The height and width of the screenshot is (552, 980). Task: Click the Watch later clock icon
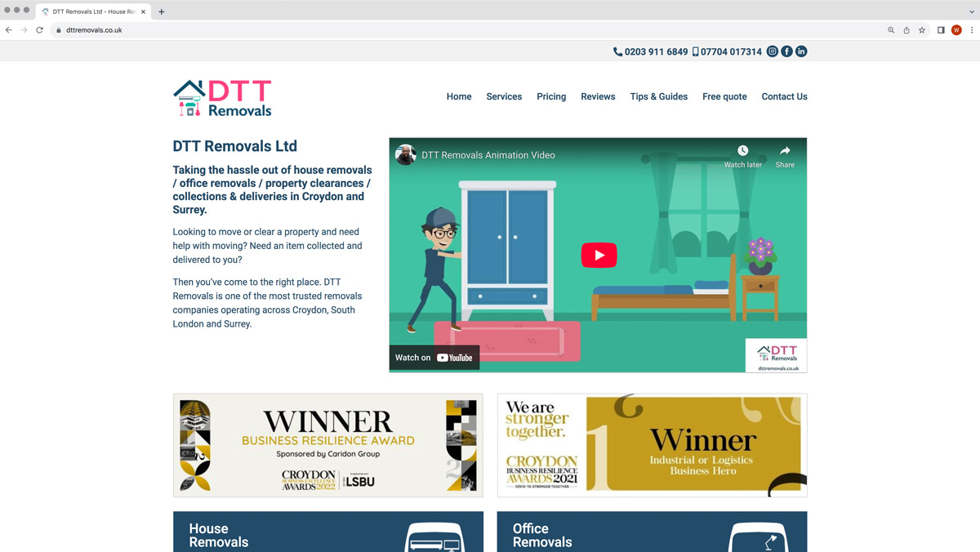click(x=742, y=151)
